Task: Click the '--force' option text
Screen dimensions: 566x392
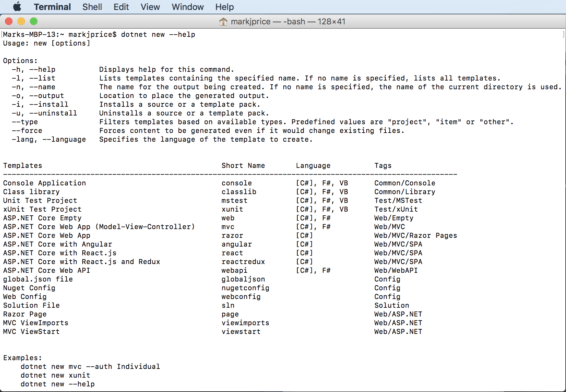Action: pos(27,131)
